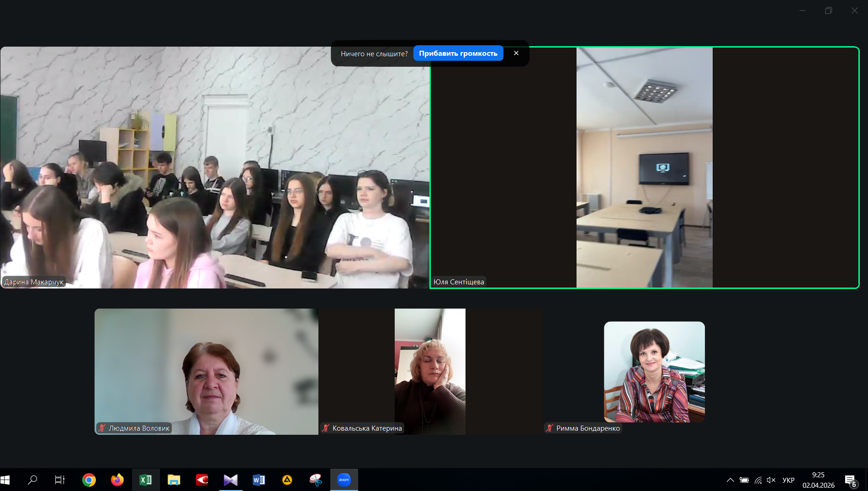Open Google Chrome from the taskbar
868x491 pixels.
pyautogui.click(x=89, y=480)
